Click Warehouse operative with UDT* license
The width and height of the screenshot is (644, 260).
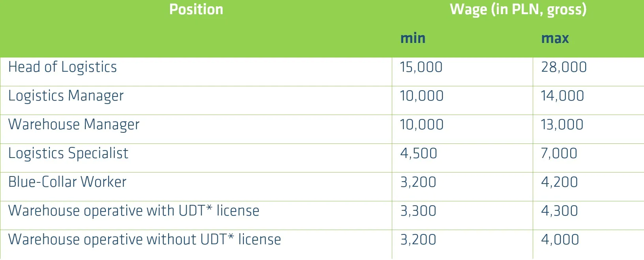[x=134, y=211]
